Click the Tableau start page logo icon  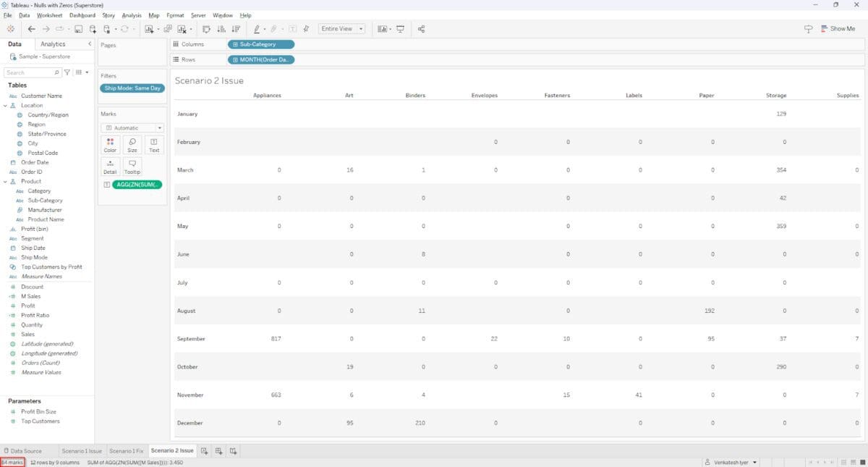pos(10,29)
